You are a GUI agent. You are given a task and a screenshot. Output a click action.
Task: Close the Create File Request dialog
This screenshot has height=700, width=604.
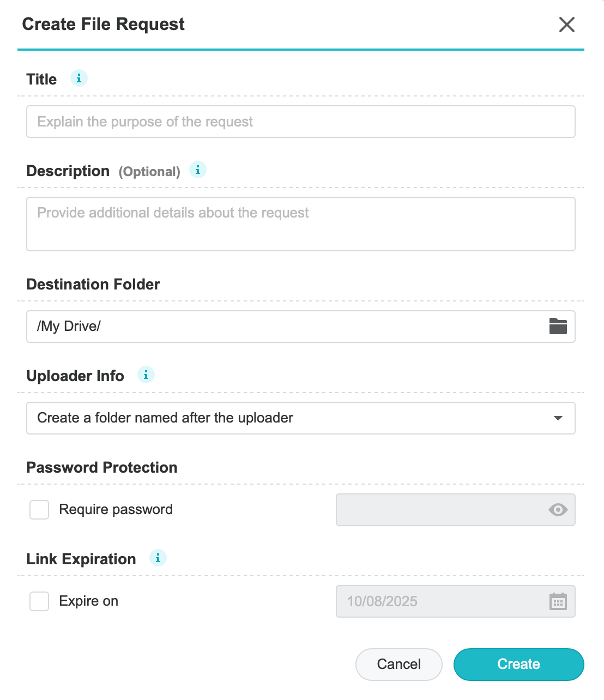tap(567, 25)
